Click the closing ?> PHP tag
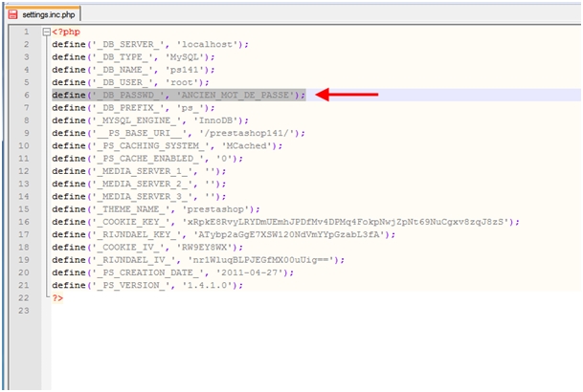Viewport: 583px width, 392px height. 57,298
